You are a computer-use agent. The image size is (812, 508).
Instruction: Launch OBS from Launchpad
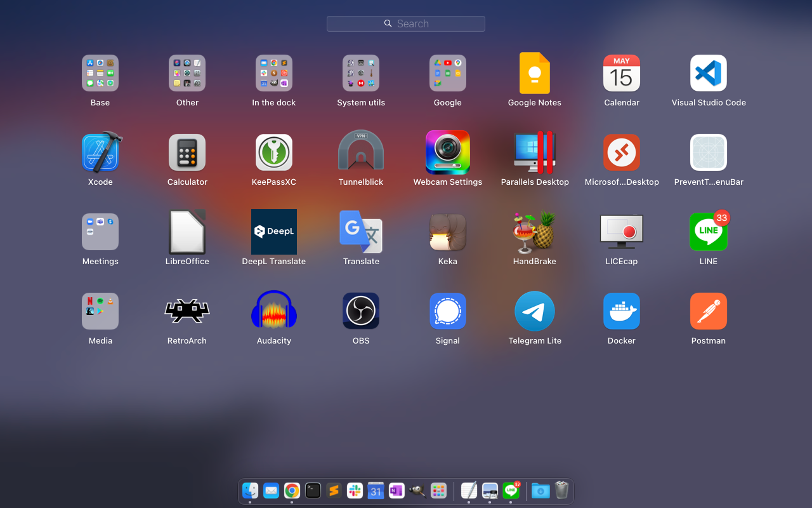[361, 311]
